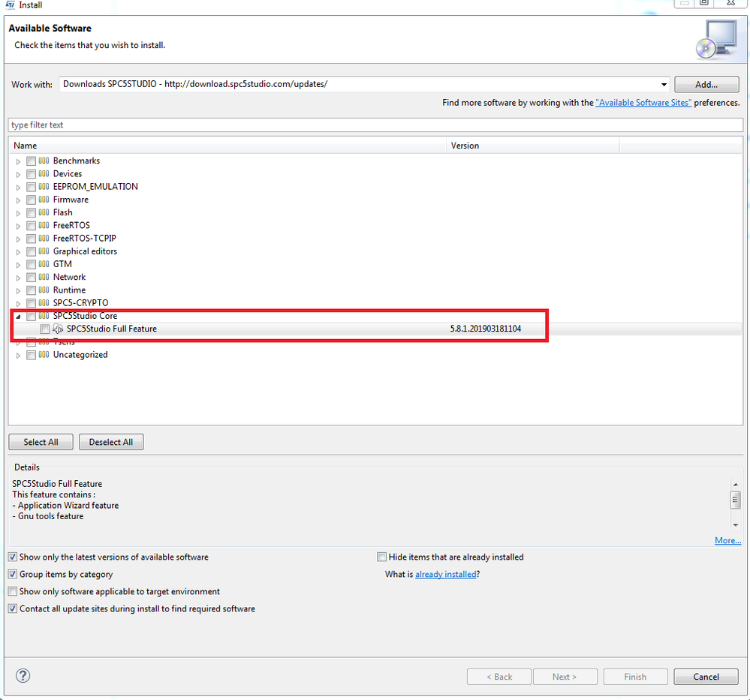Click the Devices category icon
750x700 pixels.
(44, 173)
